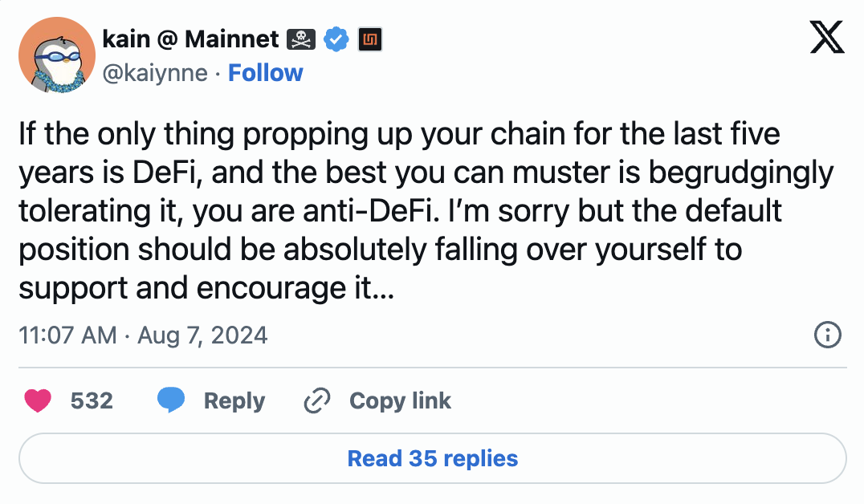Click the Reply text label
The image size is (864, 504).
coord(234,400)
